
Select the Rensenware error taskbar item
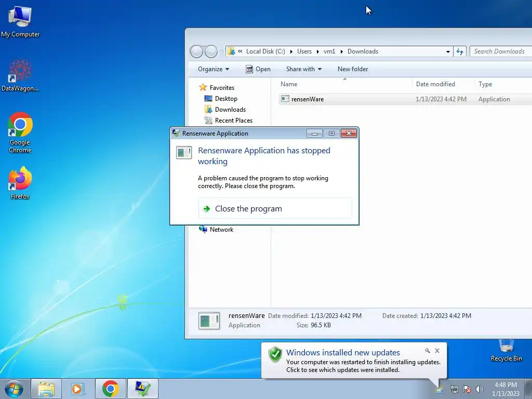pyautogui.click(x=143, y=389)
